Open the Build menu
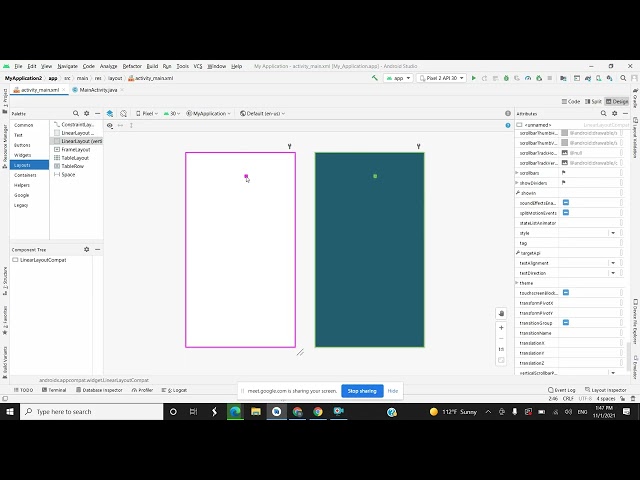This screenshot has width=640, height=480. coord(152,66)
